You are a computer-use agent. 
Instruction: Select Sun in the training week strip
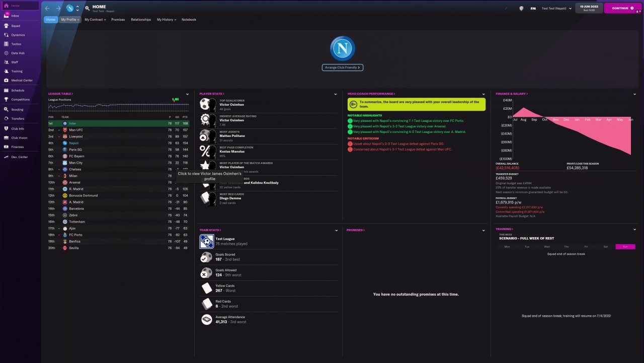click(x=625, y=247)
